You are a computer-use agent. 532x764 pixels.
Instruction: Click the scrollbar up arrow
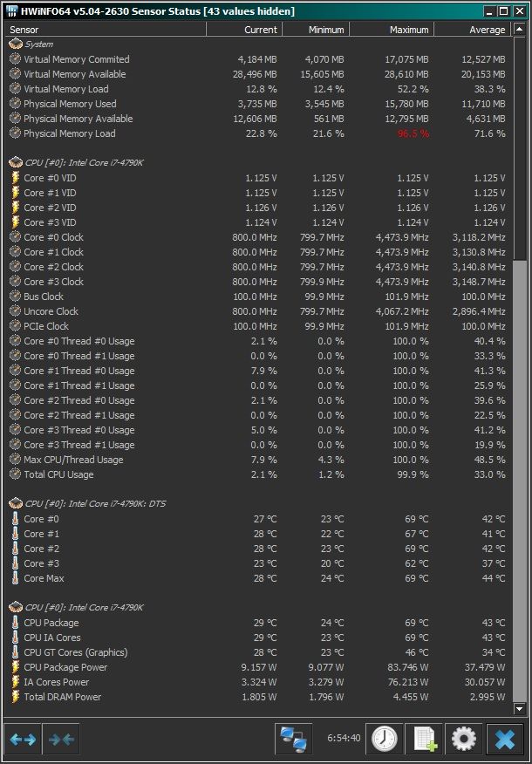(519, 30)
